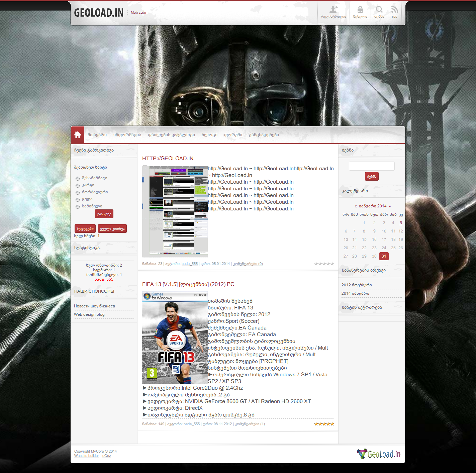Screen dimensions: 476x473
Task: Rate the FIFA 13 post with stars
Action: point(324,424)
